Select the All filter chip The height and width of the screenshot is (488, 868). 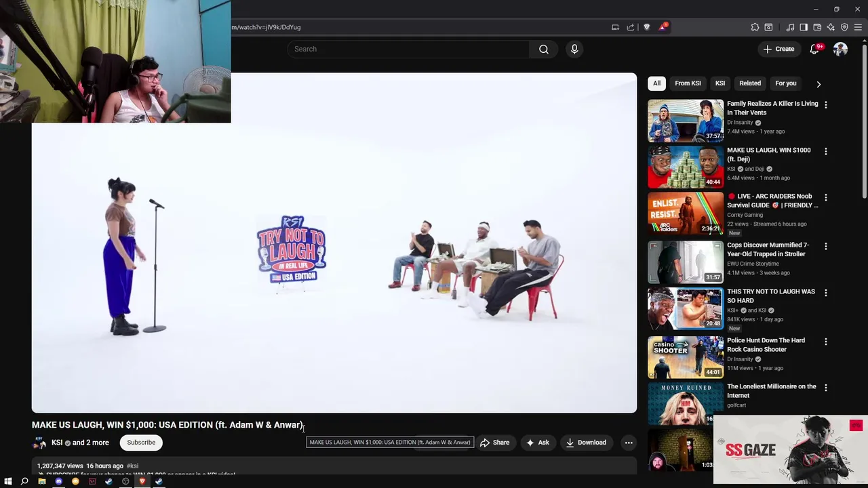coord(656,83)
